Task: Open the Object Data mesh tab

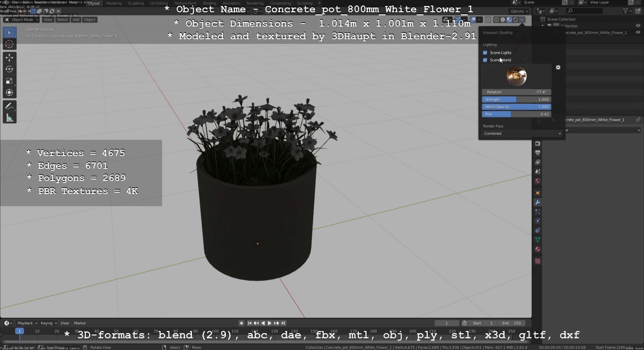Action: click(x=538, y=240)
